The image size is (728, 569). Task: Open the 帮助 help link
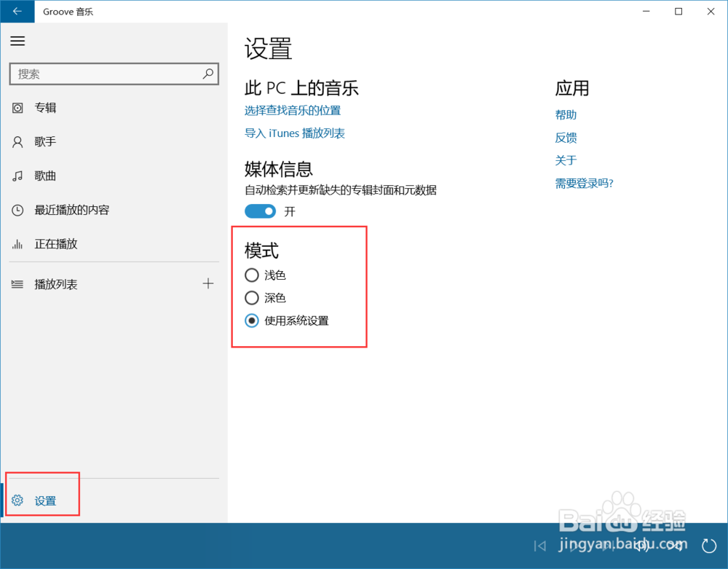tap(566, 114)
